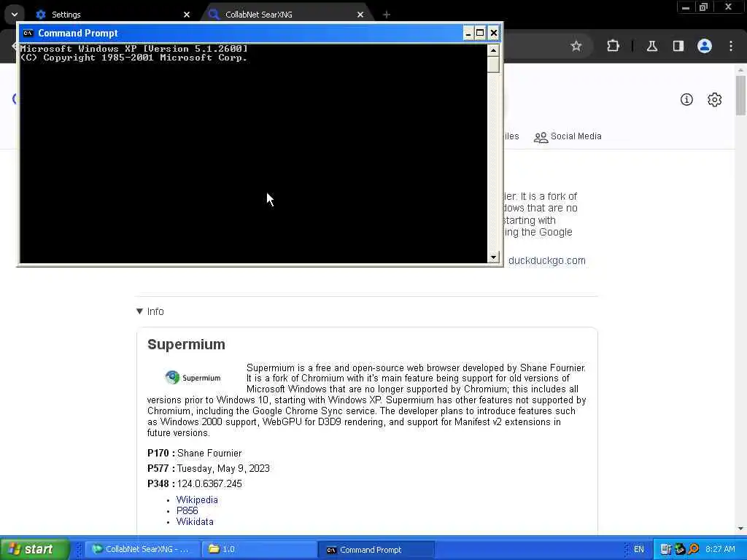
Task: Click the Command Prompt scrollbar up arrow
Action: (x=493, y=50)
